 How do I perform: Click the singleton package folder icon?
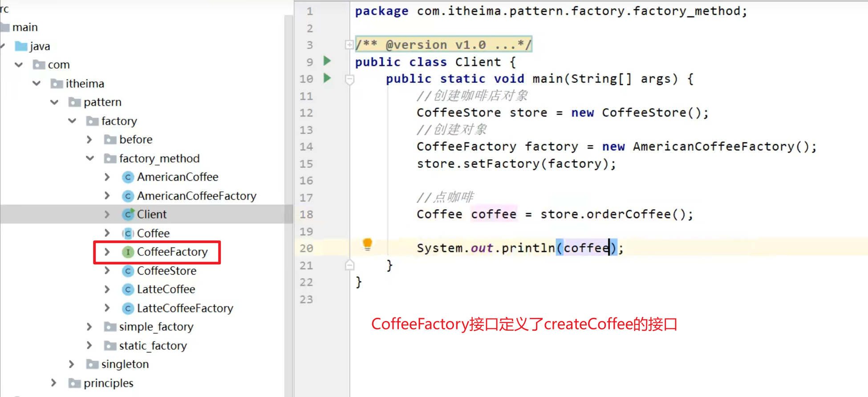pos(93,364)
